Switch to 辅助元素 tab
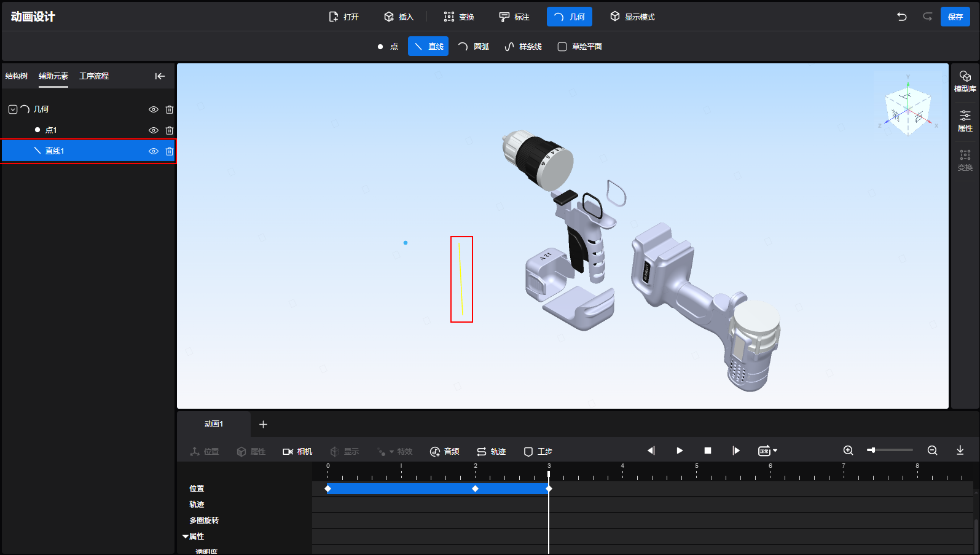The height and width of the screenshot is (555, 980). [53, 76]
